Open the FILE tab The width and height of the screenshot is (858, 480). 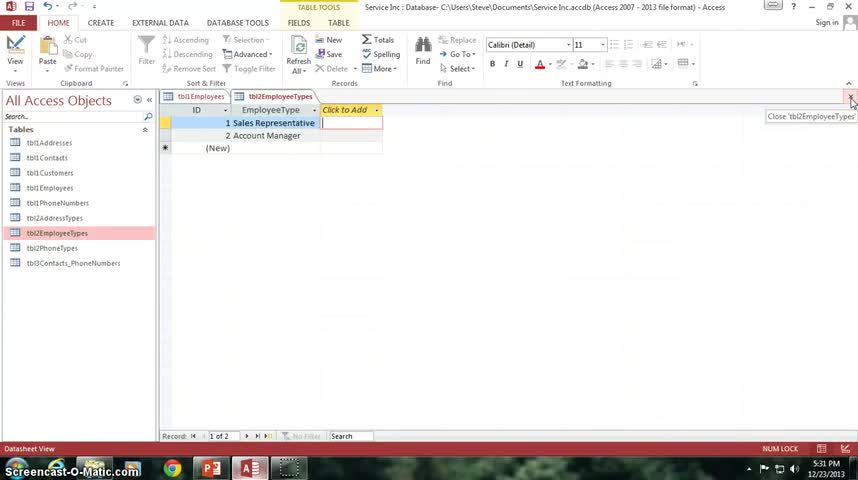tap(19, 23)
